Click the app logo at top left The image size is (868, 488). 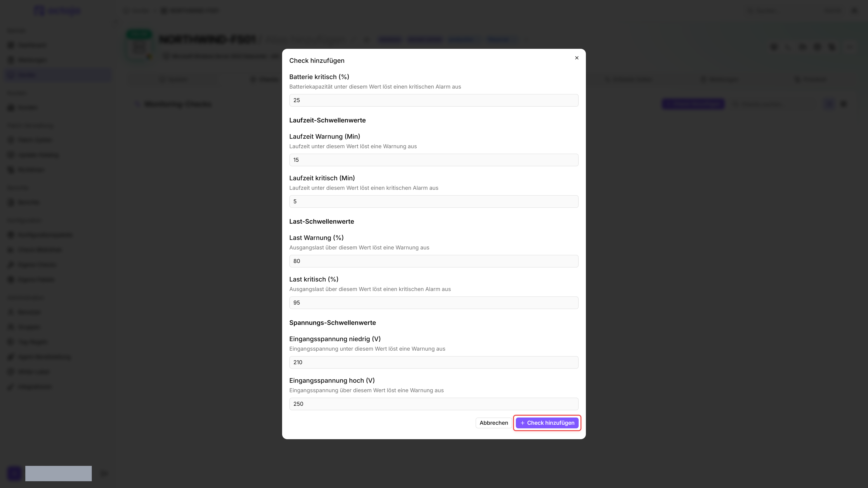57,11
